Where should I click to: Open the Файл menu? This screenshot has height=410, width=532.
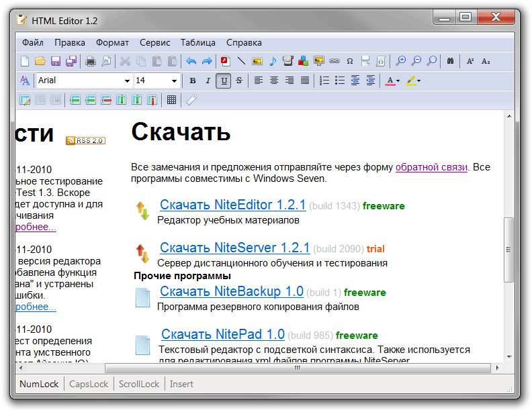click(x=32, y=43)
